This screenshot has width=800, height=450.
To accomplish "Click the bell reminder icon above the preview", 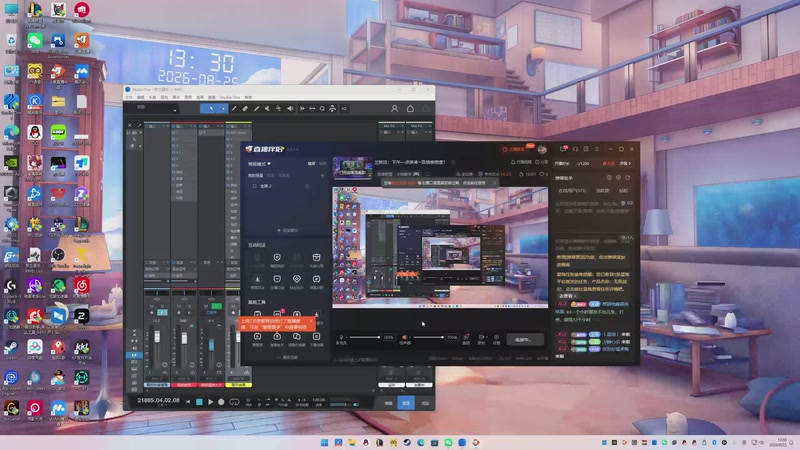I will tap(513, 162).
